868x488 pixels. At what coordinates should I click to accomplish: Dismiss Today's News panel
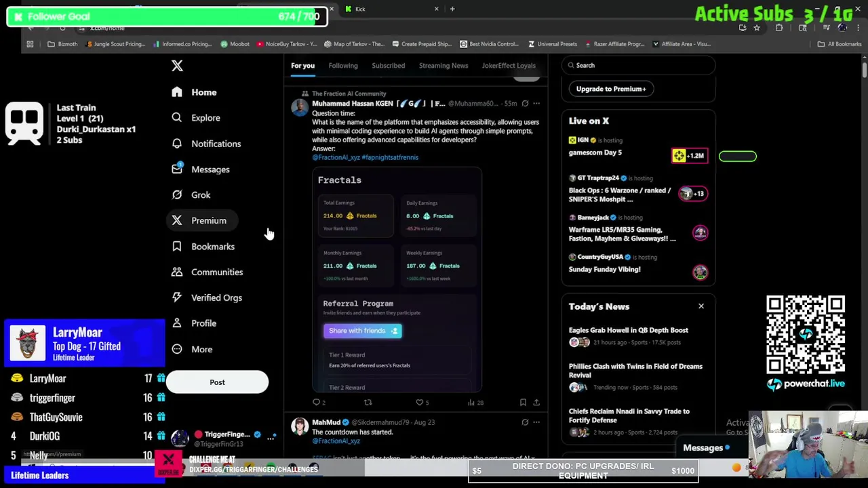point(701,306)
